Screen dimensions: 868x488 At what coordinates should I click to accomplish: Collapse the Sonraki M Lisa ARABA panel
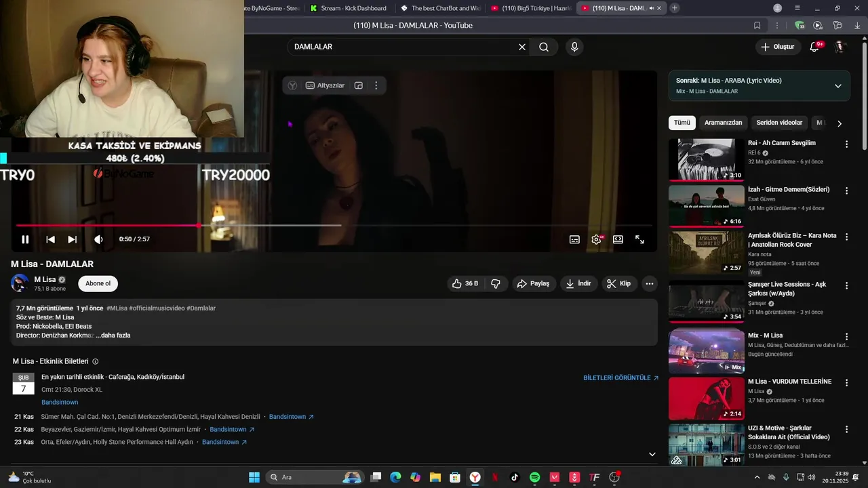coord(838,86)
